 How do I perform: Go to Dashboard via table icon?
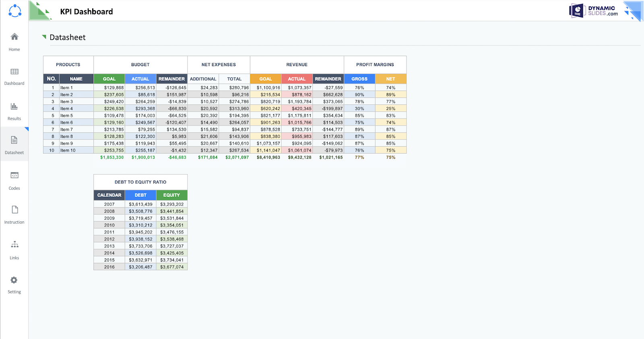[14, 72]
